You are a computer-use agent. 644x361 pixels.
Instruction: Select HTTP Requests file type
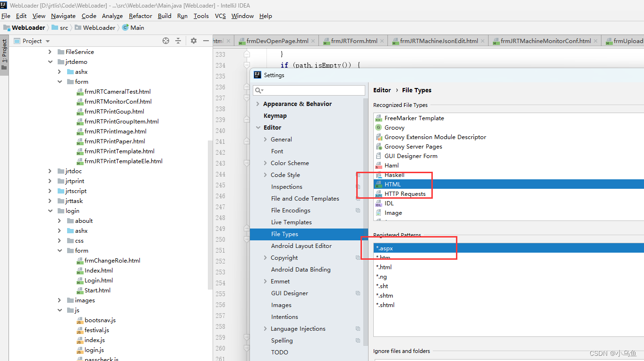405,194
